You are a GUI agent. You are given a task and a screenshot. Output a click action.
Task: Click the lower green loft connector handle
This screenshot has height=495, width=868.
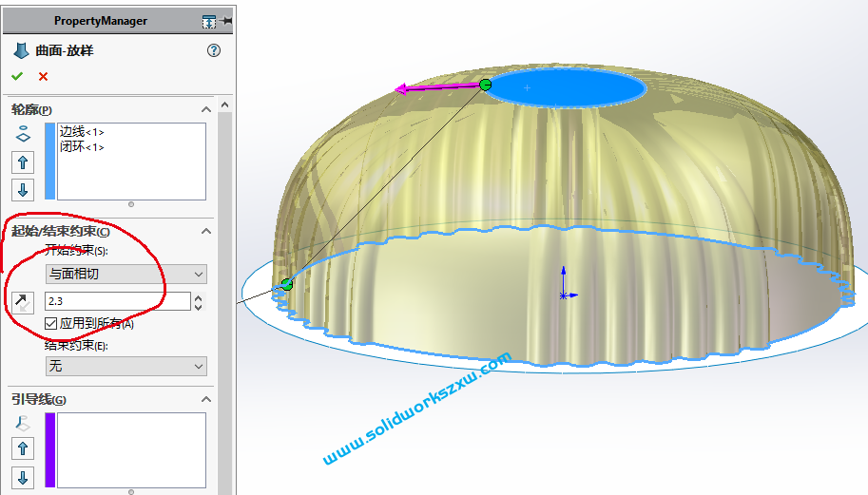tap(287, 284)
